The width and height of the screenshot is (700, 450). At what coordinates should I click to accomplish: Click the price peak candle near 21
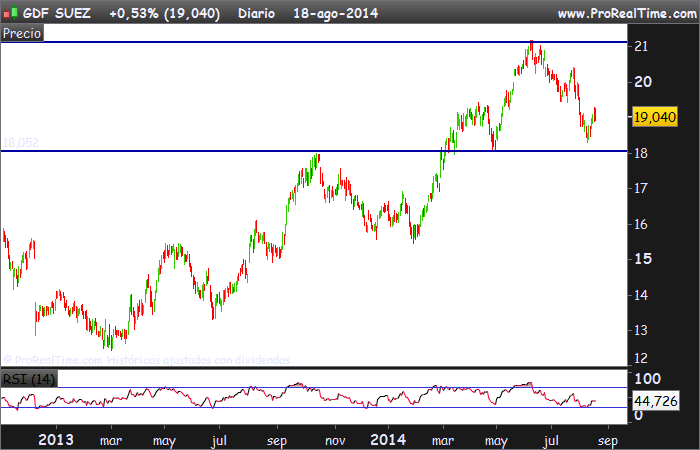(x=531, y=48)
